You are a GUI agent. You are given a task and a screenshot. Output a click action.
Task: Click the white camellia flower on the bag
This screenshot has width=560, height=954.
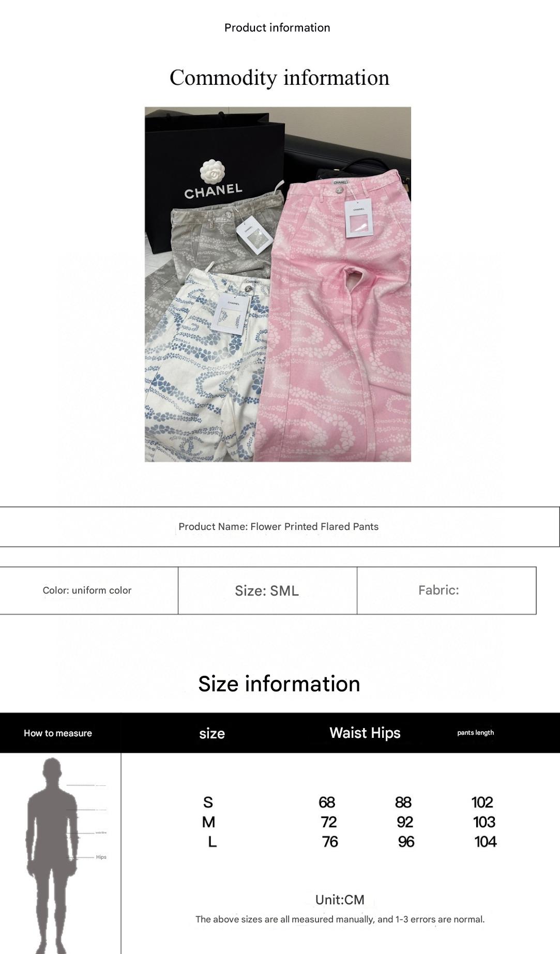(213, 172)
